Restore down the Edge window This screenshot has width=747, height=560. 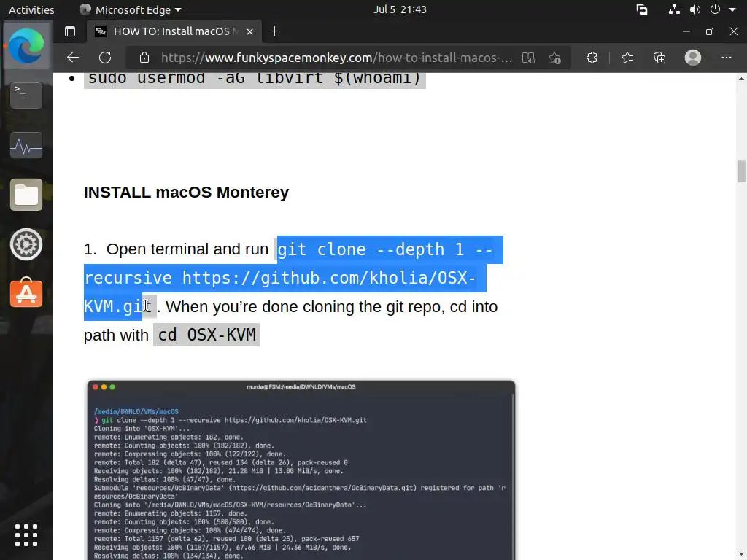pyautogui.click(x=710, y=31)
